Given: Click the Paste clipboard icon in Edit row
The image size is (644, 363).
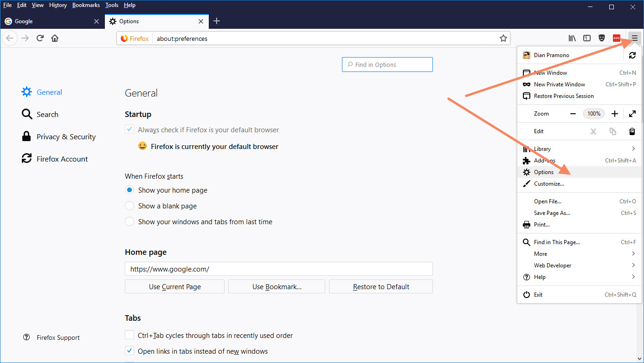Looking at the screenshot, I should coord(632,131).
